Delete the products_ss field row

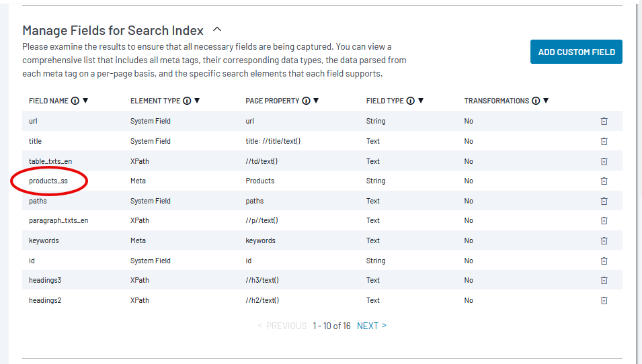point(604,181)
